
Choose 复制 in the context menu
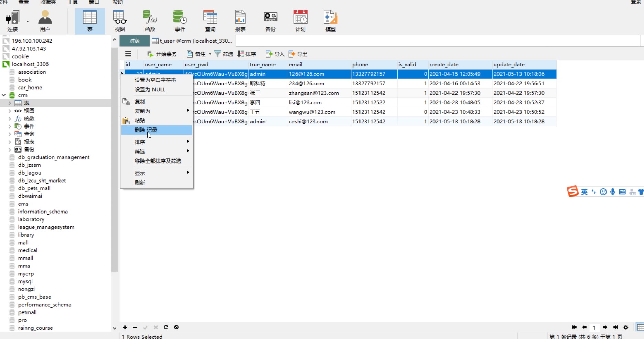(x=157, y=102)
